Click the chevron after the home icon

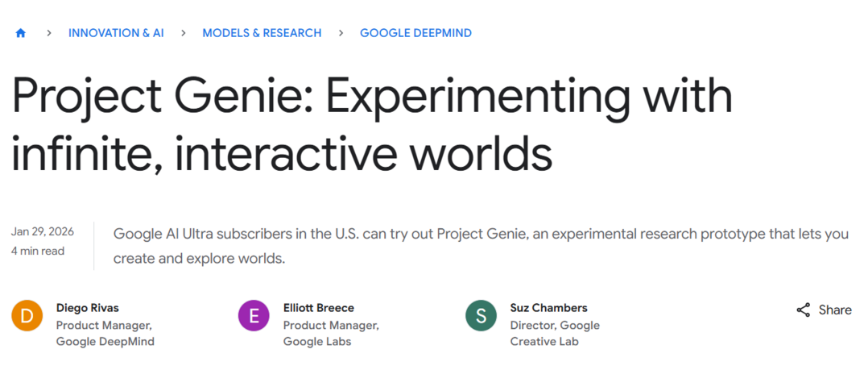point(49,33)
